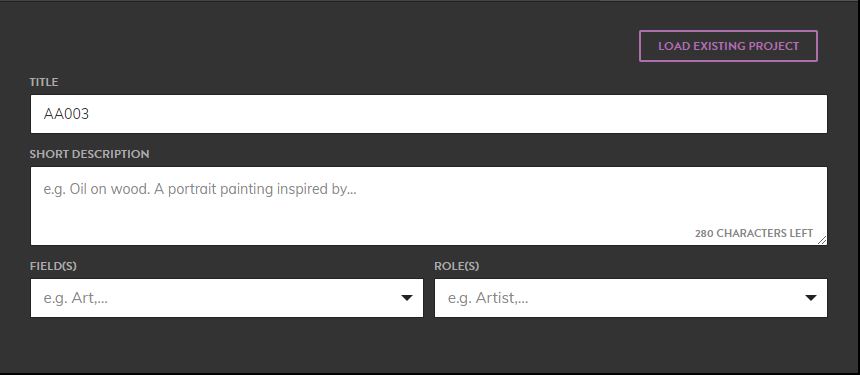This screenshot has height=375, width=860.
Task: Place cursor on the AA003 text
Action: point(66,114)
